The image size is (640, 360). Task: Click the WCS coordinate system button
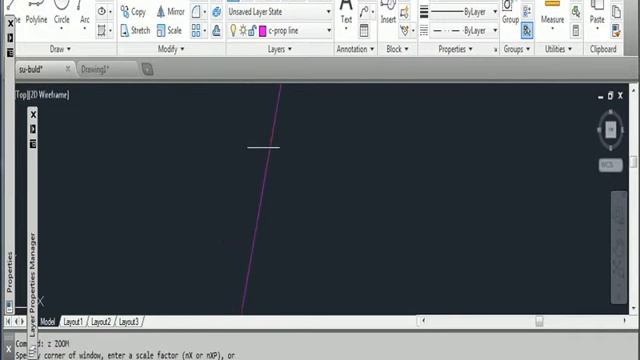610,165
